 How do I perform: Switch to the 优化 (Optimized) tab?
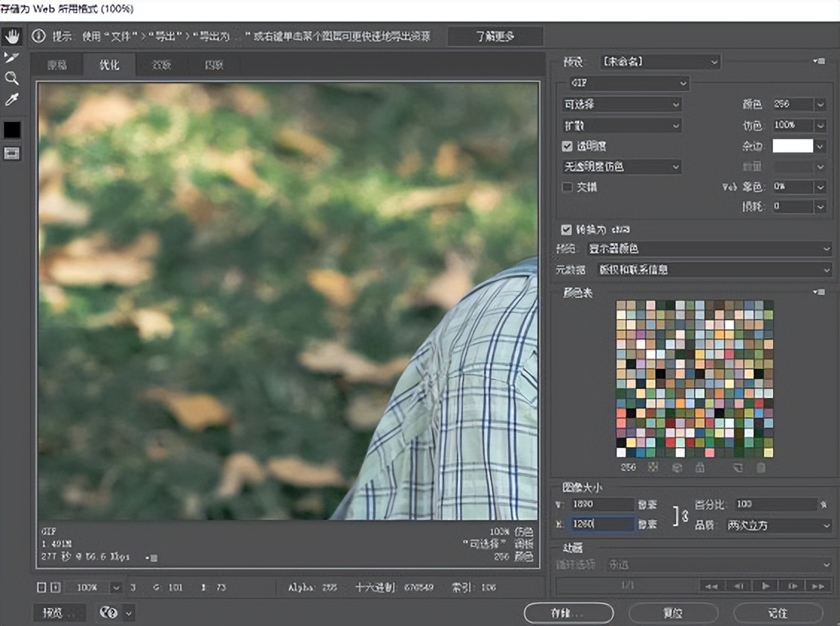pos(109,65)
